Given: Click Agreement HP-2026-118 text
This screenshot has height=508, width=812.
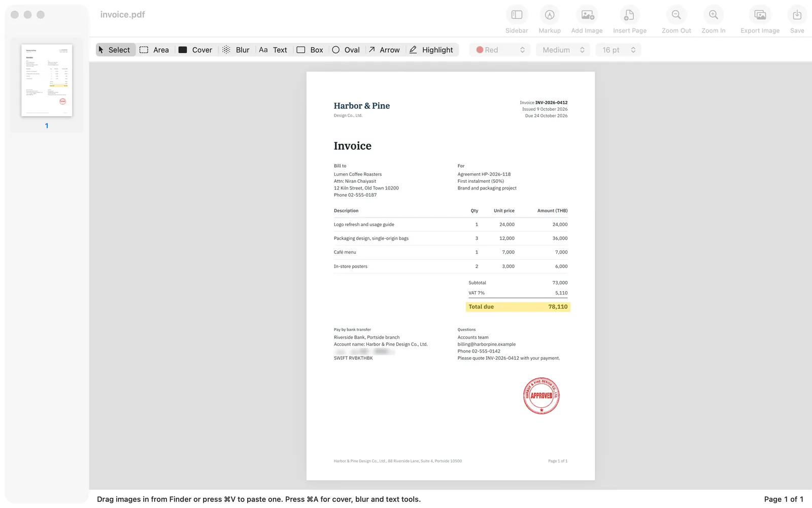Looking at the screenshot, I should point(484,174).
